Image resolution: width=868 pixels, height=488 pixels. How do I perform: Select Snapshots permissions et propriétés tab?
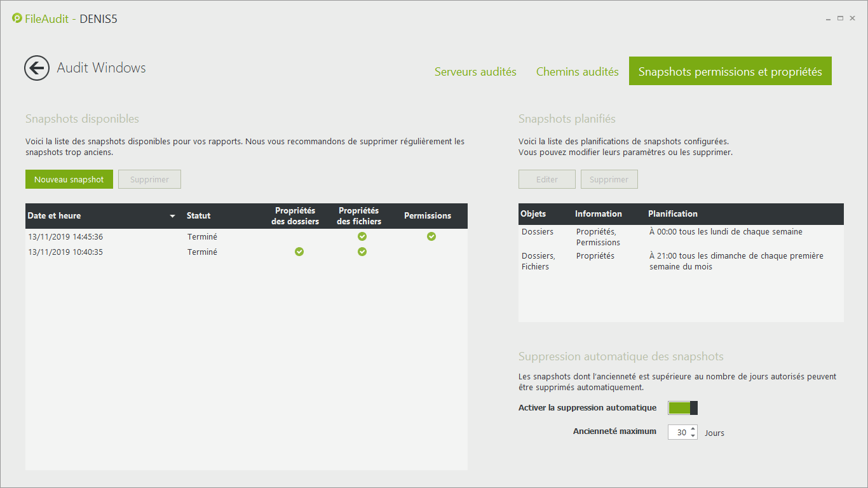tap(730, 71)
